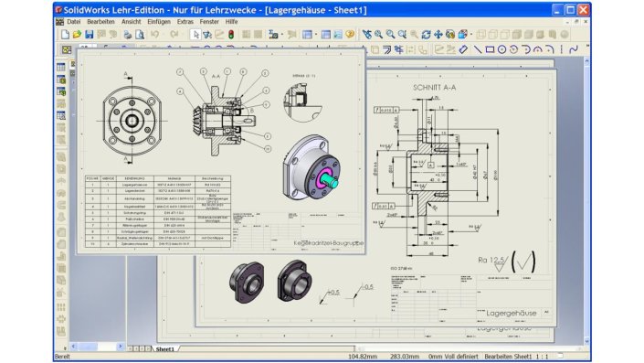Image resolution: width=644 pixels, height=363 pixels.
Task: Click the 104.82mm coordinate in status bar
Action: point(363,357)
